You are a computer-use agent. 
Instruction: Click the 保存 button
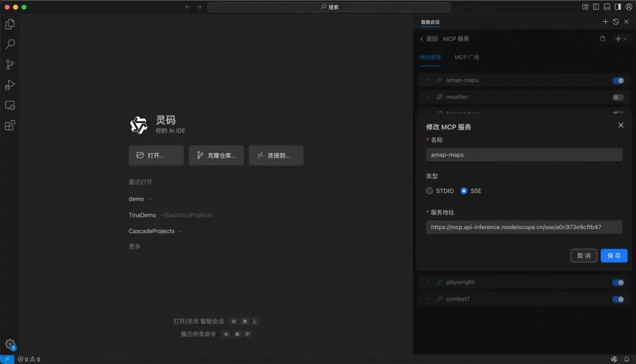tap(614, 256)
